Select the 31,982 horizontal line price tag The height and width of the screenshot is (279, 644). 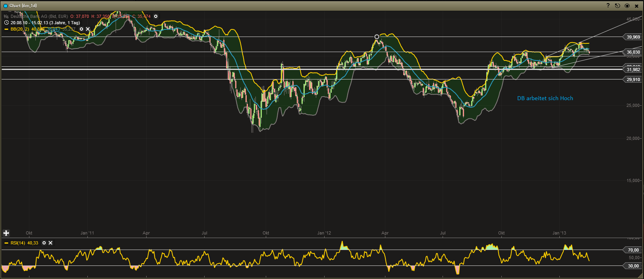tap(633, 70)
